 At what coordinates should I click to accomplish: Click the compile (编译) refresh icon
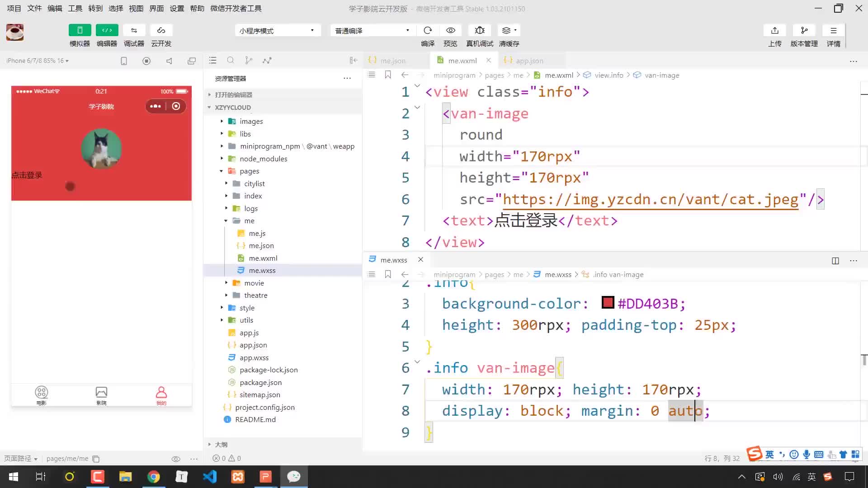tap(428, 30)
